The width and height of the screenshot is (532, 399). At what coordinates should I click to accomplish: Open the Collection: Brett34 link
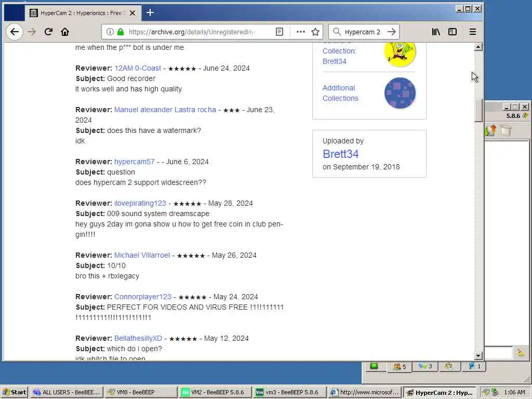click(x=339, y=56)
